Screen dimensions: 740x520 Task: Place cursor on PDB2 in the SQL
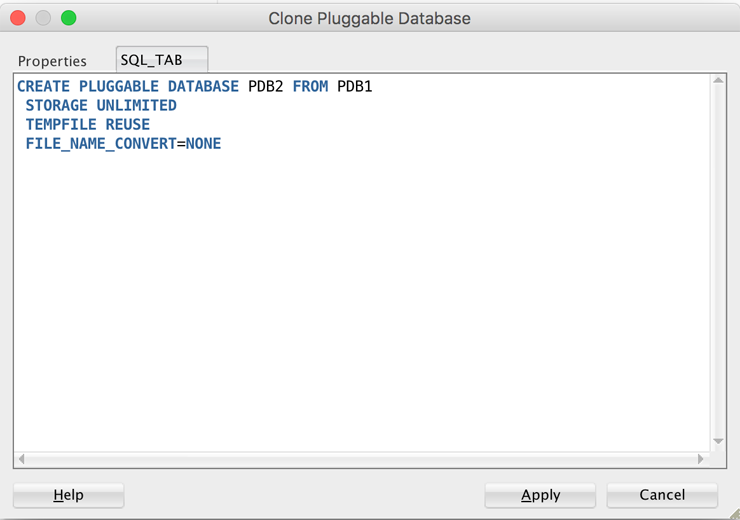point(265,87)
